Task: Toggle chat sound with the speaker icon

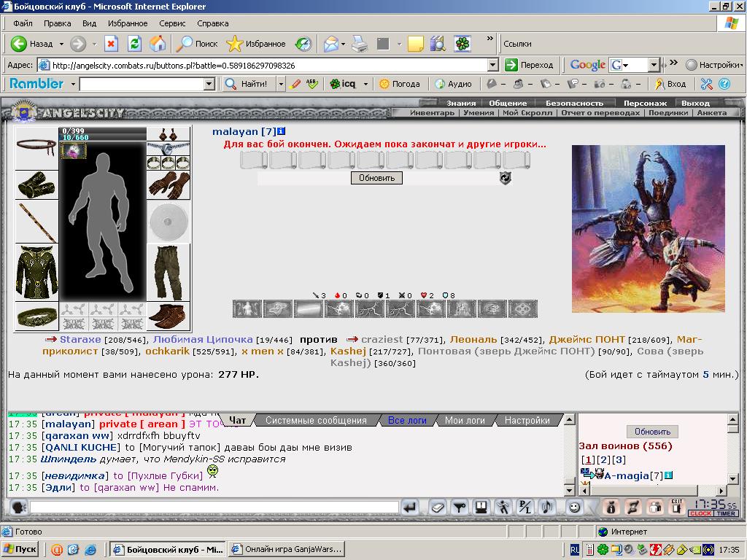Action: (547, 507)
